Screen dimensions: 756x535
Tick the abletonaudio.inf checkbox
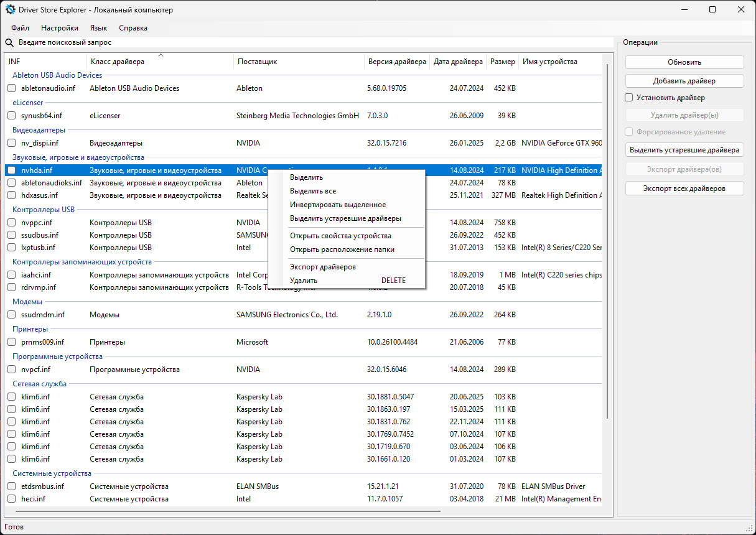12,88
